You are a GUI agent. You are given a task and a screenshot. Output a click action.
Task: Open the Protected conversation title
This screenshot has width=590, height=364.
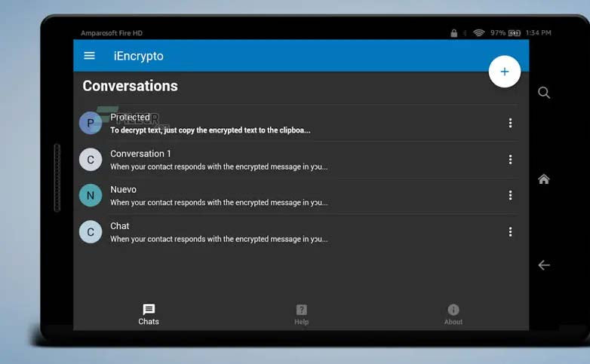(x=130, y=118)
